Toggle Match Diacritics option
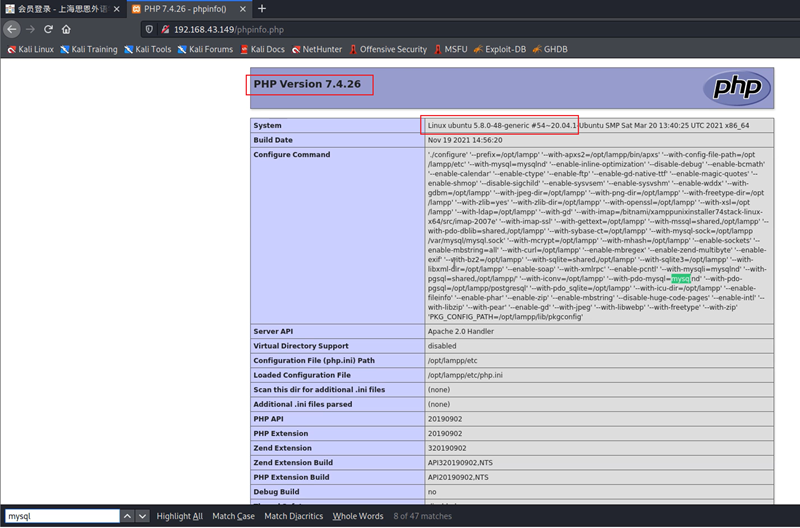800x528 pixels. [x=293, y=516]
